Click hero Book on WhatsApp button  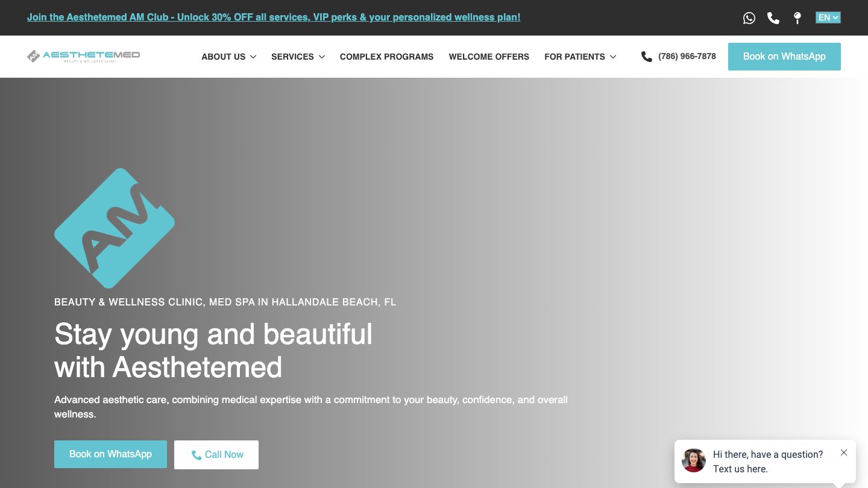pos(110,454)
